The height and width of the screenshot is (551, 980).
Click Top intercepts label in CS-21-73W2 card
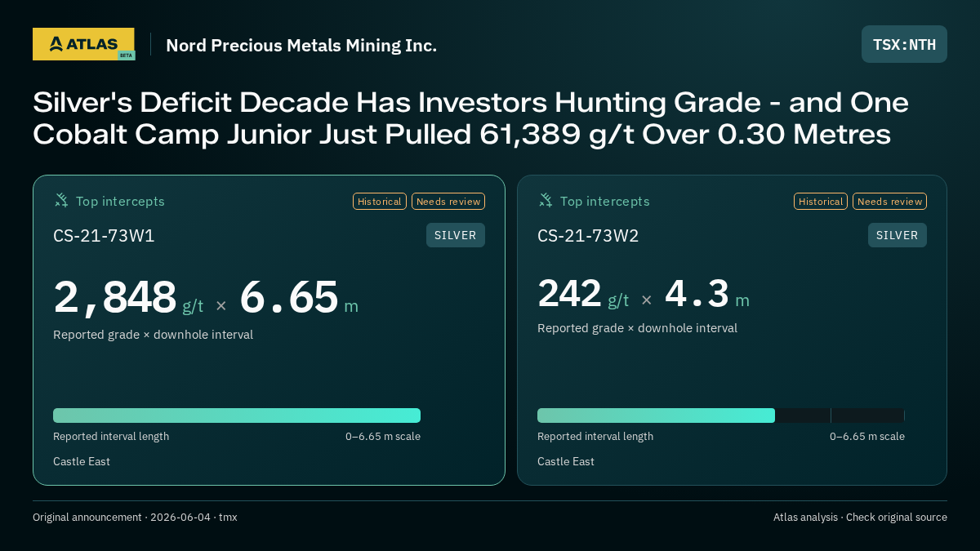point(604,201)
